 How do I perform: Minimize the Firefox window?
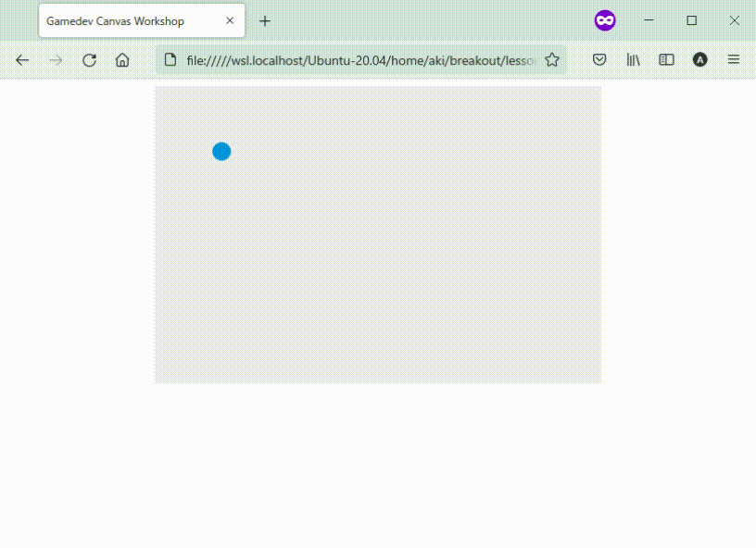649,20
